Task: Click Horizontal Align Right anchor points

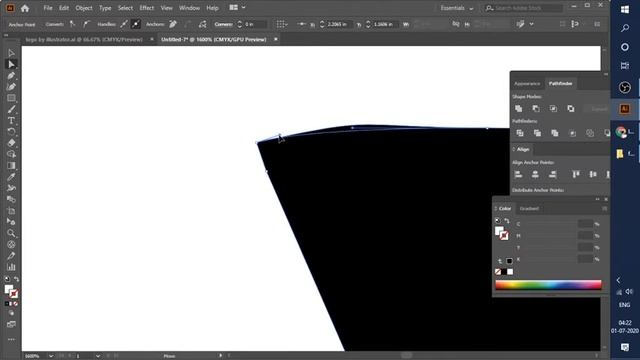Action: click(x=552, y=175)
